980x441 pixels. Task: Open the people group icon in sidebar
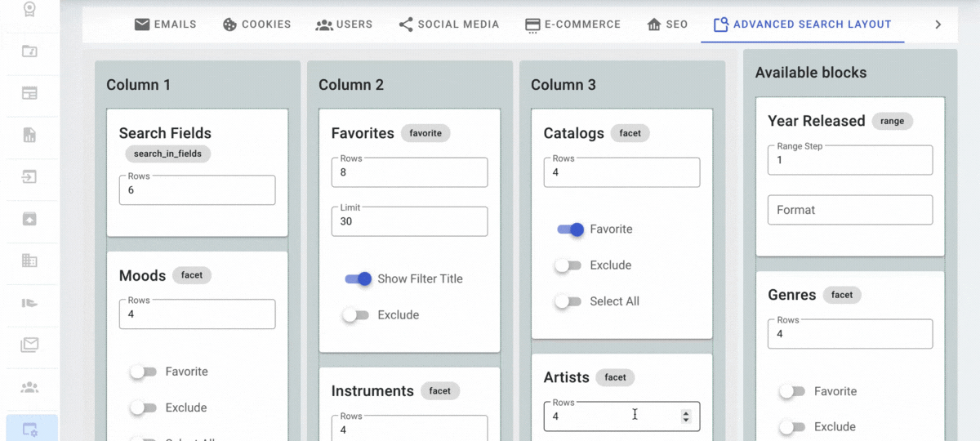pyautogui.click(x=29, y=387)
